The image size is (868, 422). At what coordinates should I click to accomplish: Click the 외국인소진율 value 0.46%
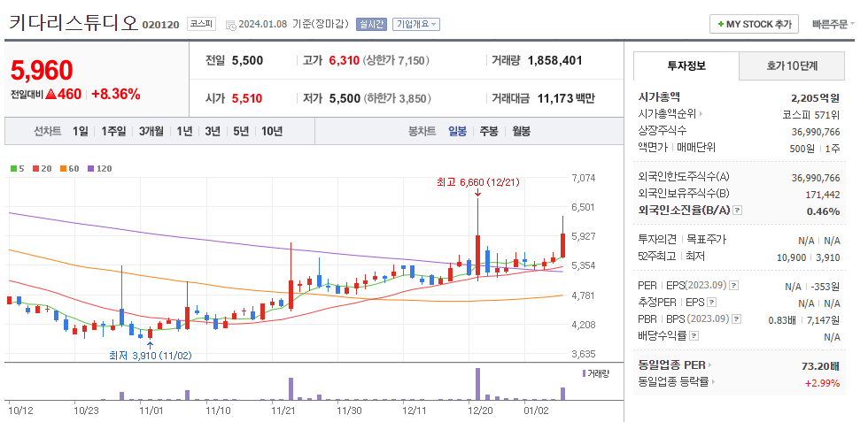825,211
